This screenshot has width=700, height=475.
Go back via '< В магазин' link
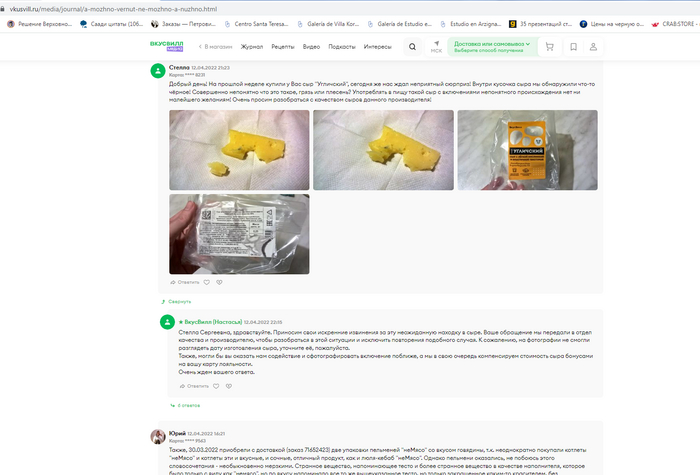click(216, 46)
